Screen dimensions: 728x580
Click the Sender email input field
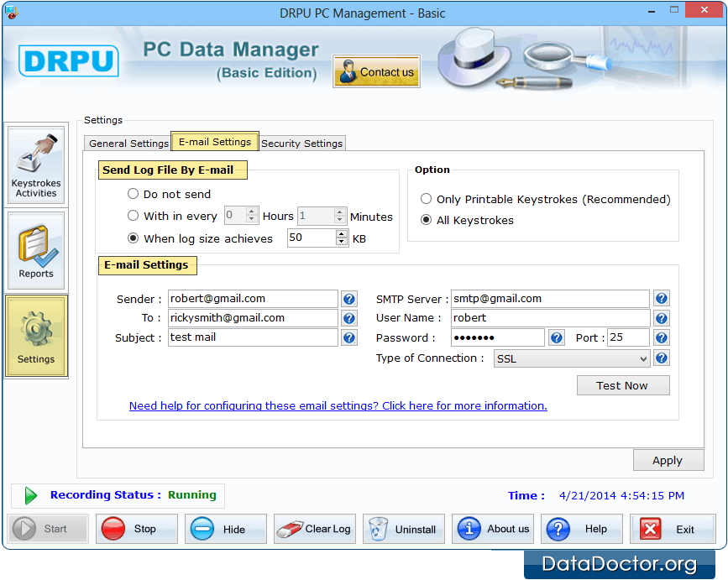click(x=253, y=299)
